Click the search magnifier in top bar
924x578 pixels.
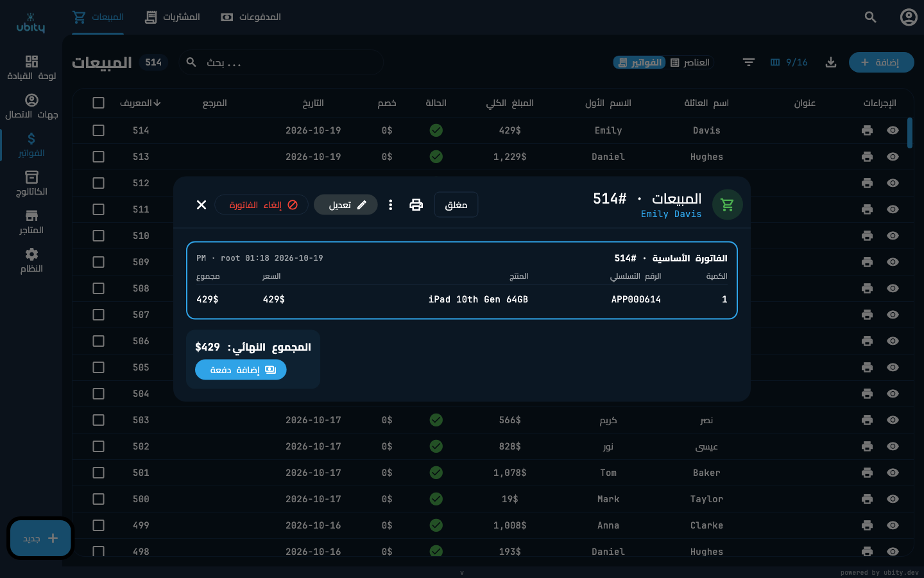(870, 17)
